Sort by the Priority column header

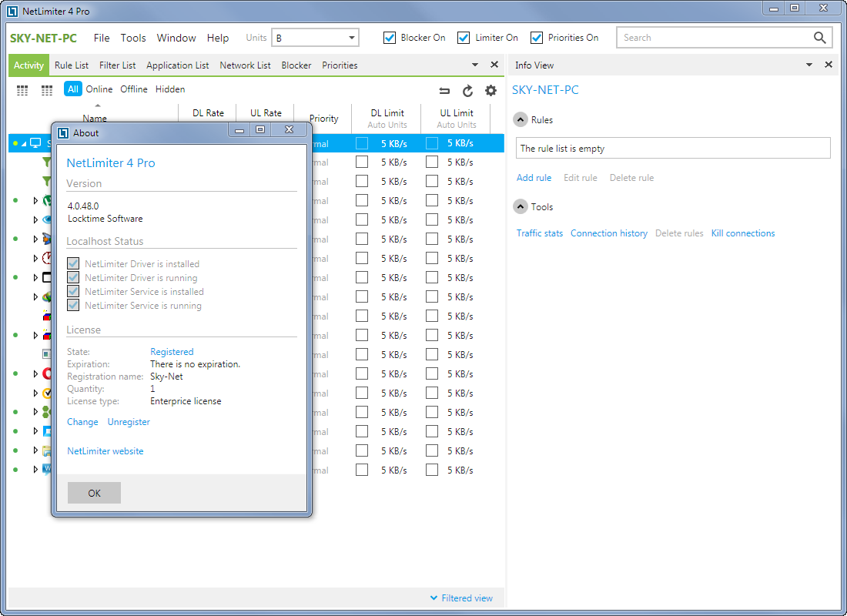click(323, 119)
